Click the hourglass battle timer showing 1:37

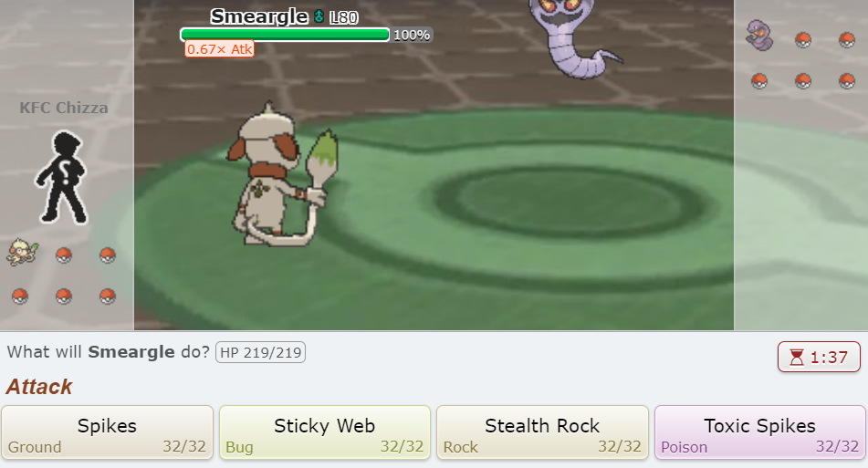point(819,357)
